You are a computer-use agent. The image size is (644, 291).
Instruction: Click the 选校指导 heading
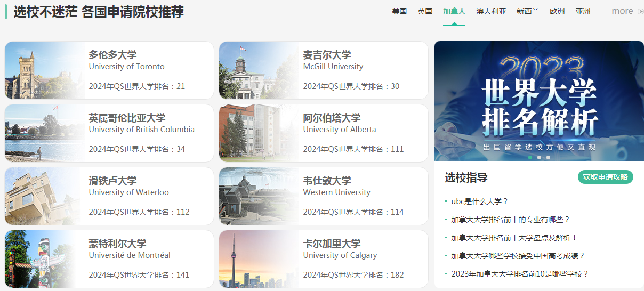tap(466, 177)
